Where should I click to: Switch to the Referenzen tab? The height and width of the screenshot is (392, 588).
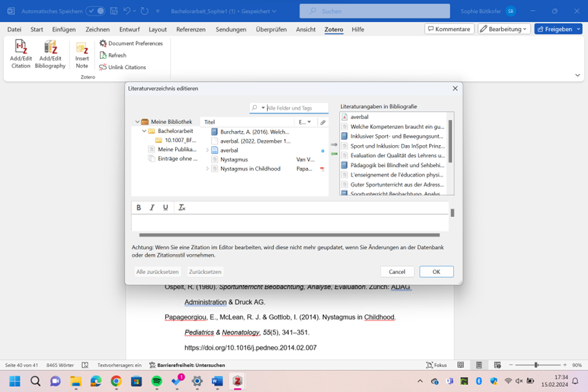[191, 29]
